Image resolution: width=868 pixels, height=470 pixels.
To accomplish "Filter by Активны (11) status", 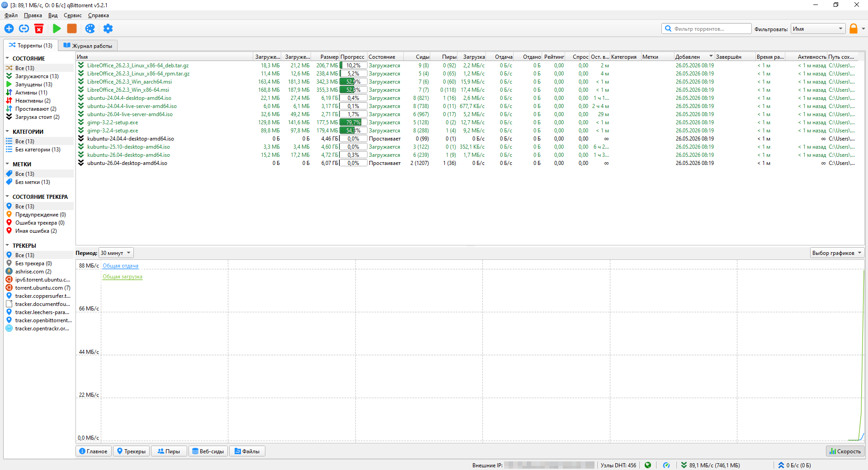I will pos(38,93).
